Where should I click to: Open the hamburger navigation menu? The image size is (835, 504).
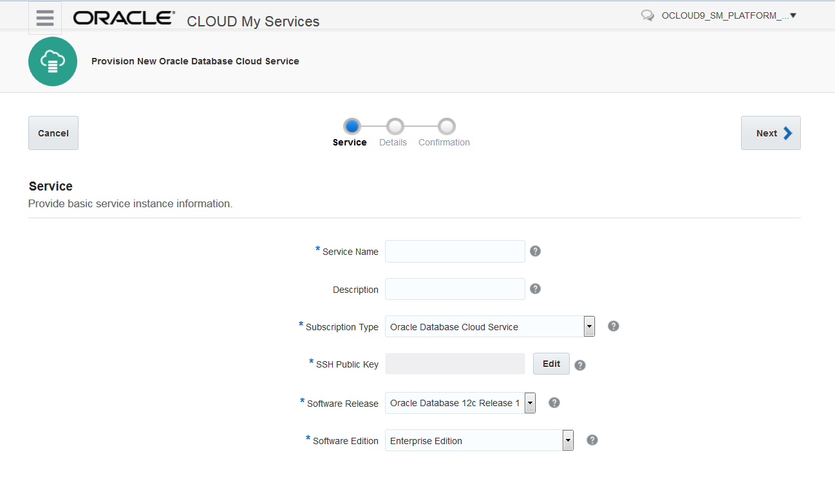(45, 18)
